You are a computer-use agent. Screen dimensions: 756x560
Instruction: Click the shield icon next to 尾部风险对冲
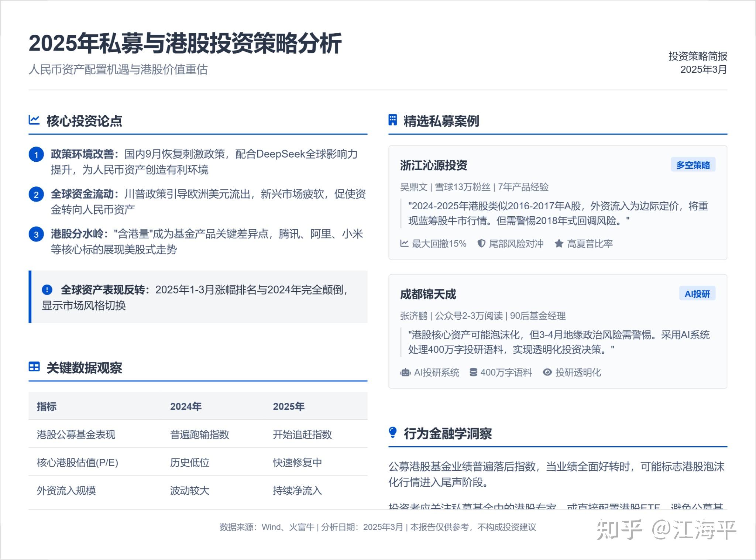481,243
